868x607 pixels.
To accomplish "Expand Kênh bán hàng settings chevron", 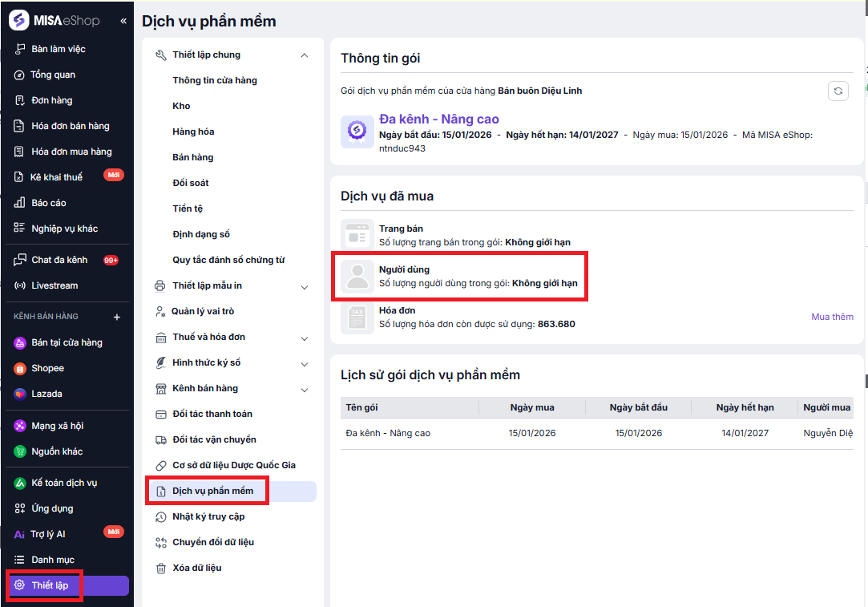I will pyautogui.click(x=305, y=390).
